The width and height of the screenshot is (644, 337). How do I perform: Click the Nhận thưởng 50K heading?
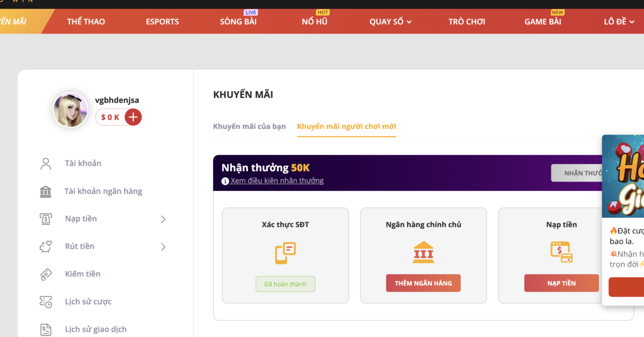(265, 168)
